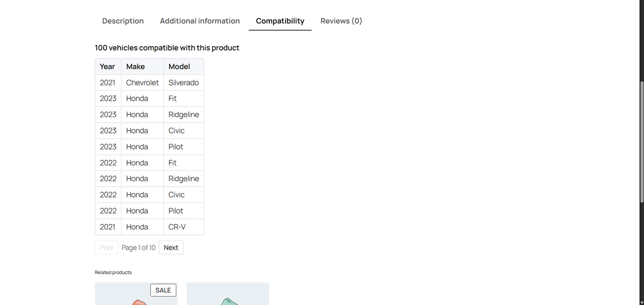Click the Page 1 of 10 indicator
Image resolution: width=644 pixels, height=305 pixels.
tap(138, 247)
